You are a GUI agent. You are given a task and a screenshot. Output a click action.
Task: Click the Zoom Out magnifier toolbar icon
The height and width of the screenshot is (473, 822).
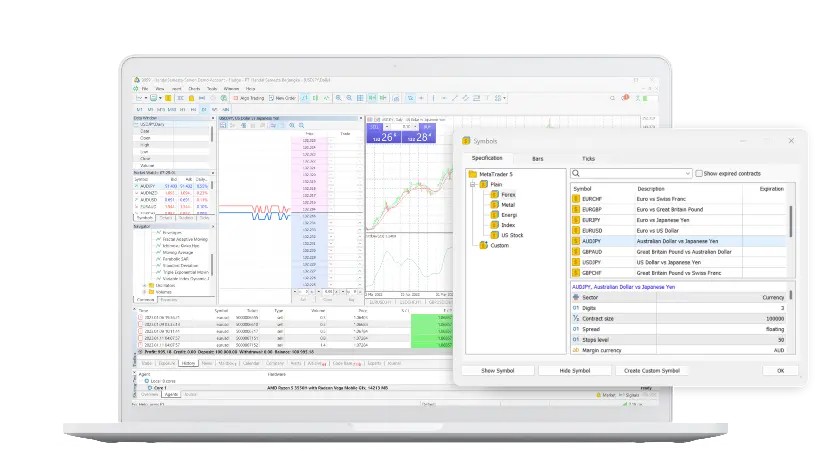349,98
